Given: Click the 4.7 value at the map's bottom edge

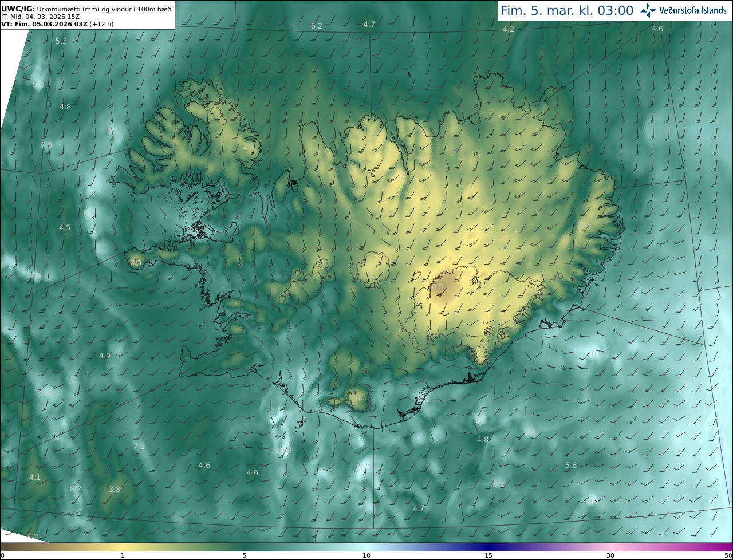Looking at the screenshot, I should (419, 508).
